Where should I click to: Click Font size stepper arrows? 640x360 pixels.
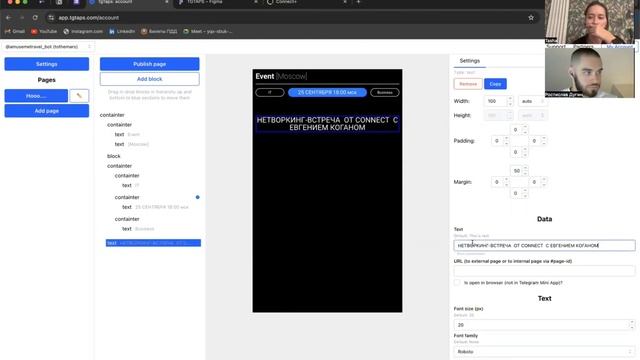632,325
